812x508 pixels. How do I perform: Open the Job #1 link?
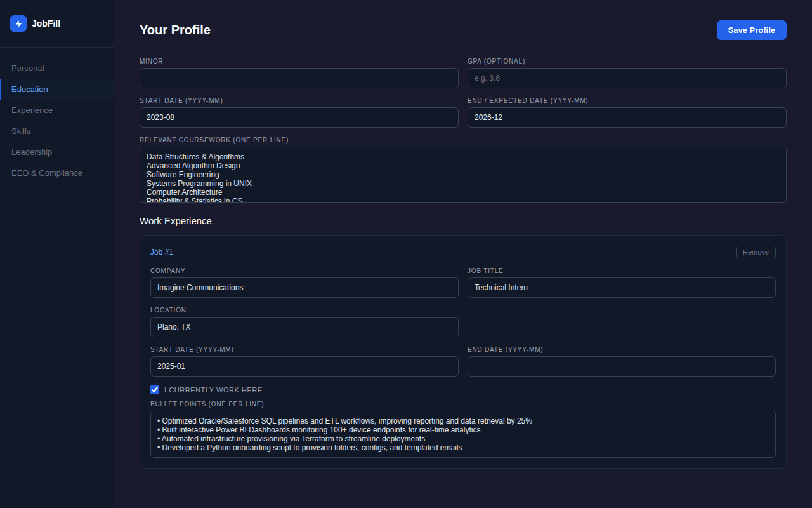(x=162, y=252)
